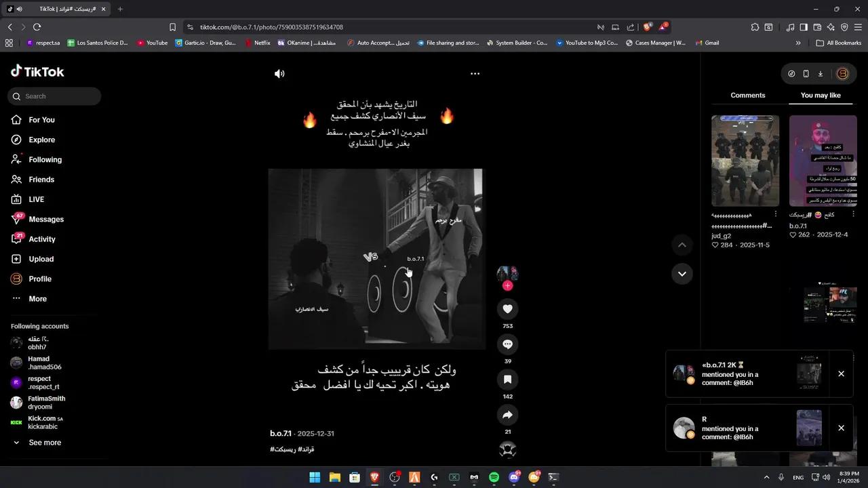Toggle the browser sidebar panel

(804, 27)
